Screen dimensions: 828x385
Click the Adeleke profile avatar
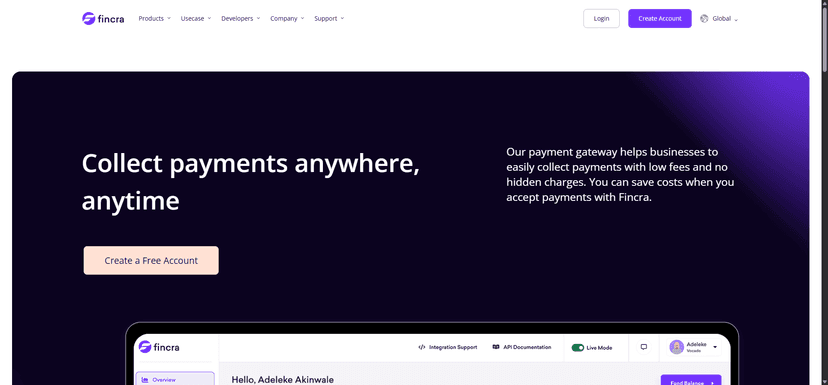[676, 347]
